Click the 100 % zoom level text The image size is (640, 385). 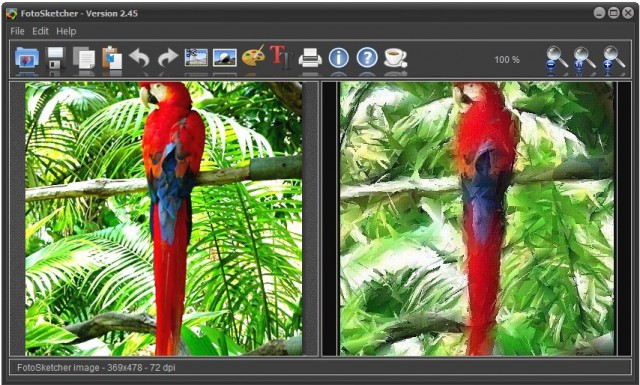507,60
